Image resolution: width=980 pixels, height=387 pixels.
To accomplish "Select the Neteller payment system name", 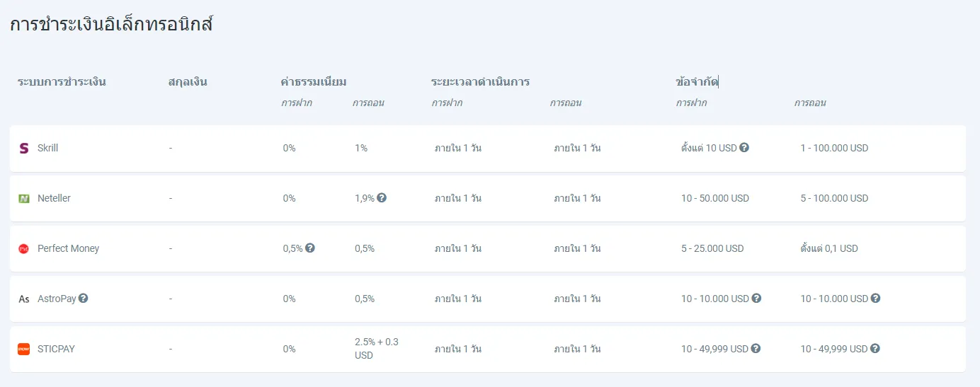I will (x=55, y=199).
